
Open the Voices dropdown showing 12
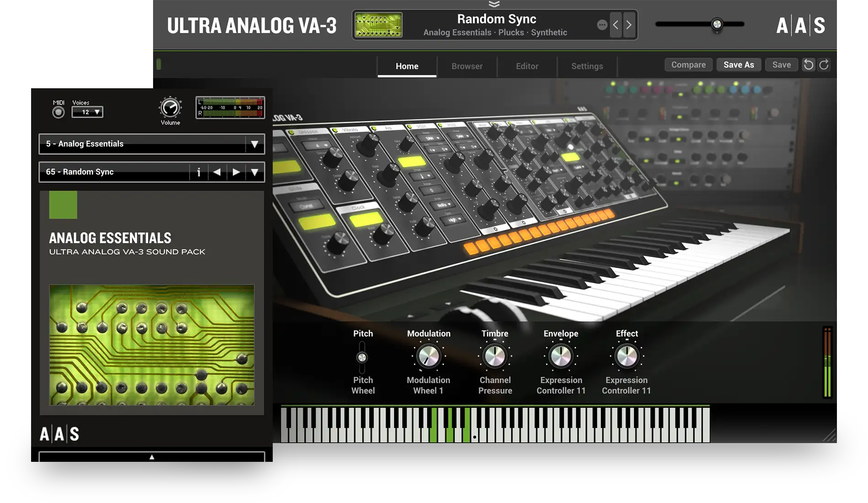pyautogui.click(x=88, y=112)
